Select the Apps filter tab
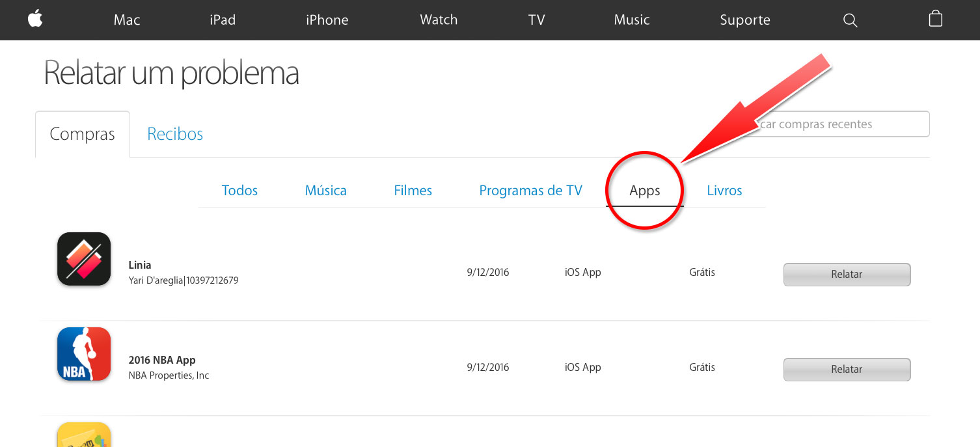 pos(645,191)
